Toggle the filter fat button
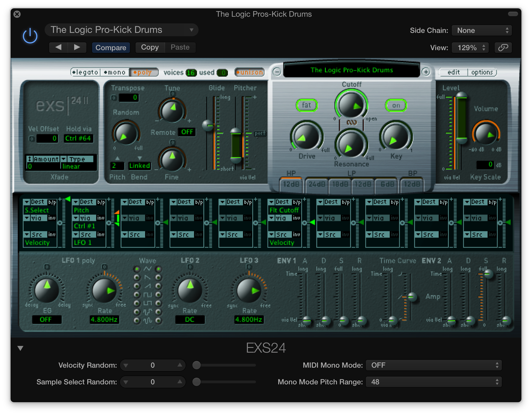Screen dimensions: 532x415 click(306, 105)
